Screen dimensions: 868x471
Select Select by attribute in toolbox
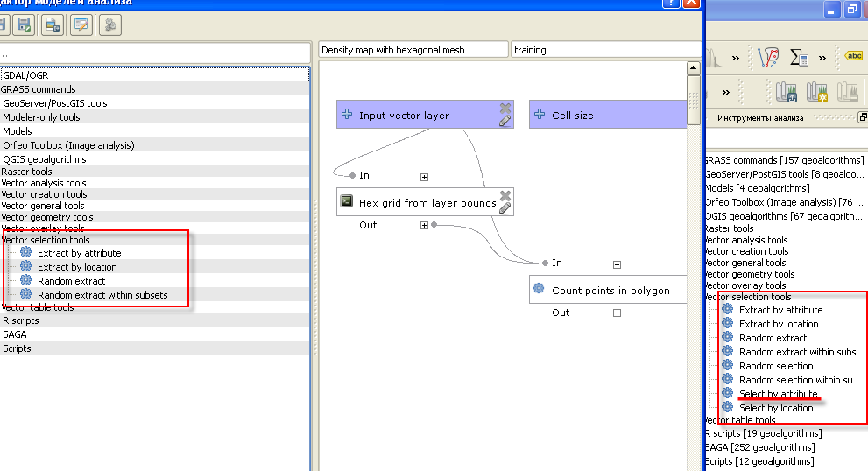779,393
